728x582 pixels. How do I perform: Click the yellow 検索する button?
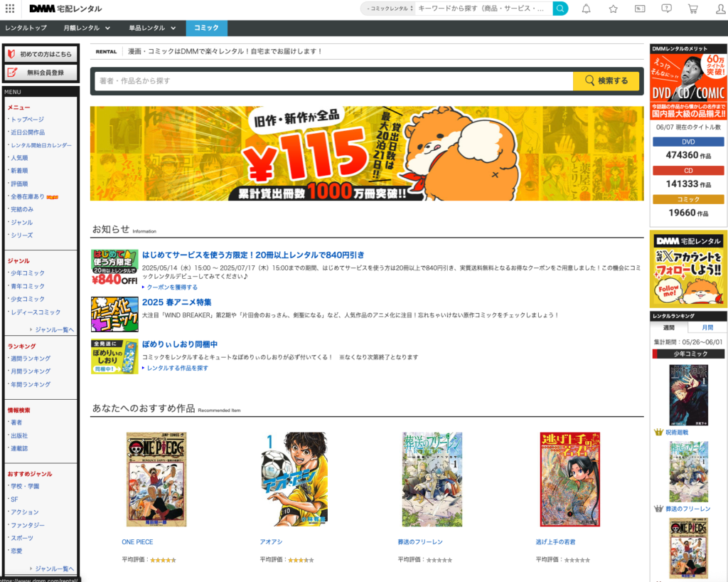pyautogui.click(x=606, y=81)
